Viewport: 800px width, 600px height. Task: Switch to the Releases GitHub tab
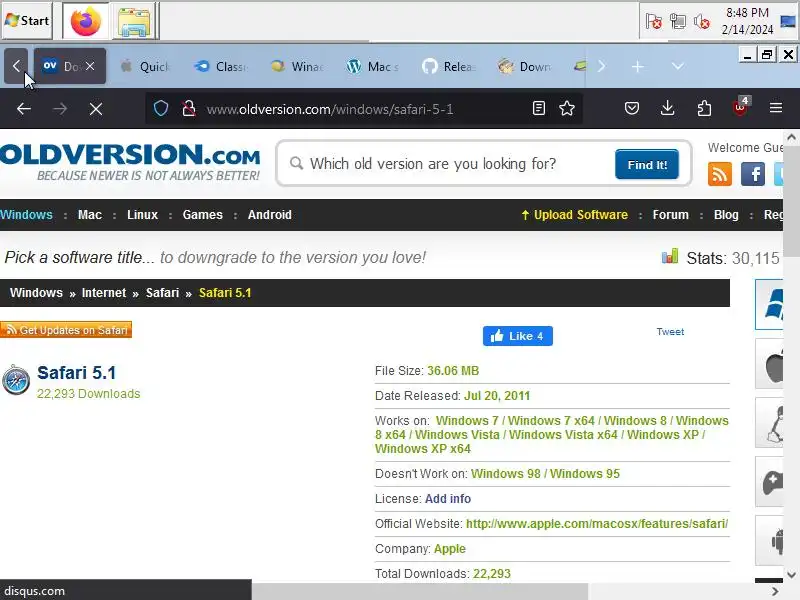(448, 66)
